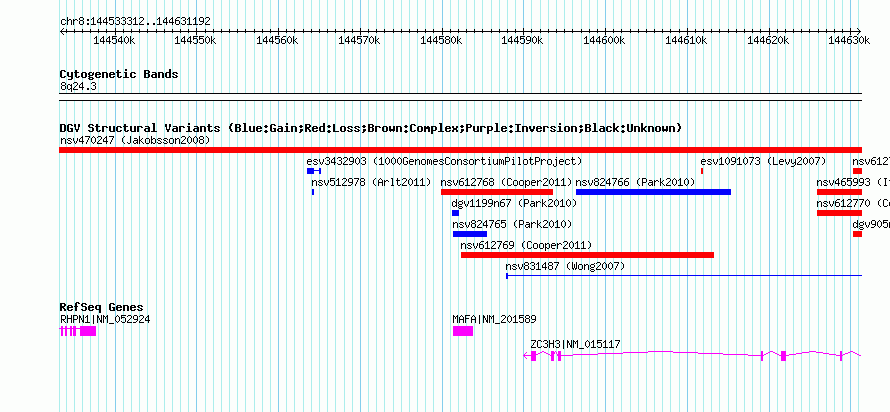The width and height of the screenshot is (890, 412).
Task: Open the nsv831487 (Wong2007) label
Action: click(565, 266)
